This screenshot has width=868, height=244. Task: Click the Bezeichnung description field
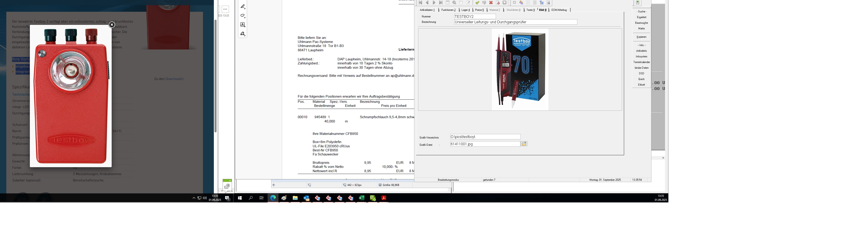[516, 22]
